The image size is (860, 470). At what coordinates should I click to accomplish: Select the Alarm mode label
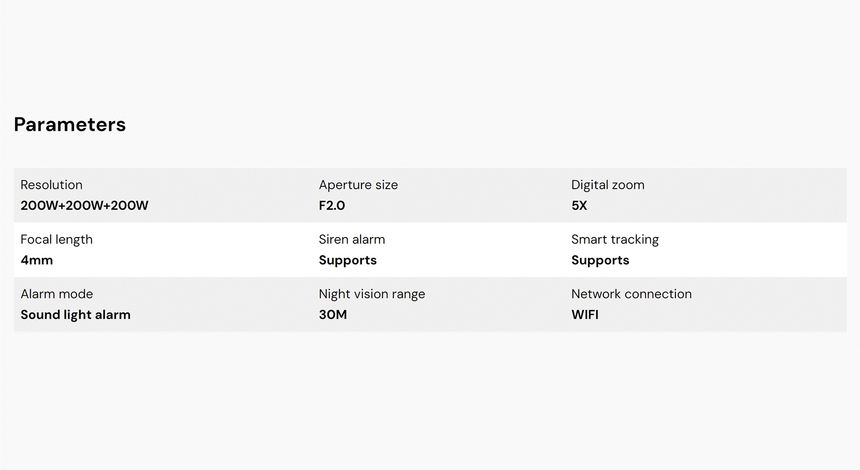pos(57,294)
